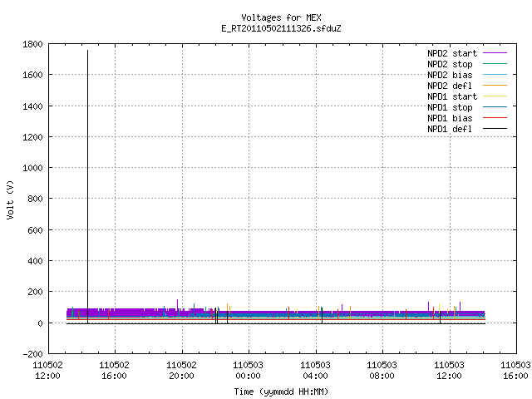
Task: Click the orange NPD2 defl legend line
Action: click(495, 86)
